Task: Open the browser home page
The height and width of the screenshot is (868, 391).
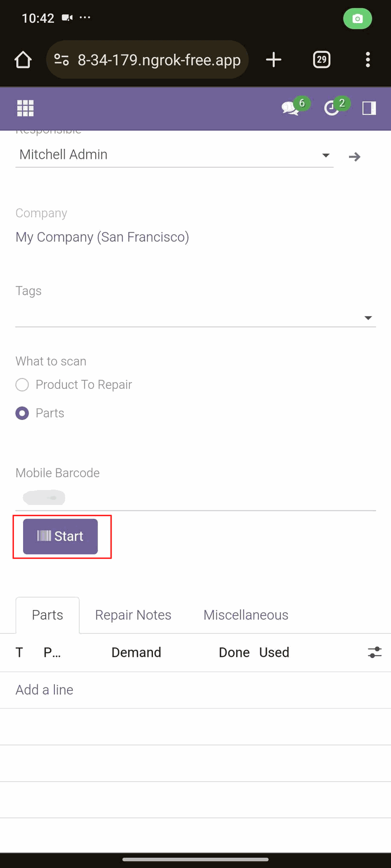Action: pos(23,60)
